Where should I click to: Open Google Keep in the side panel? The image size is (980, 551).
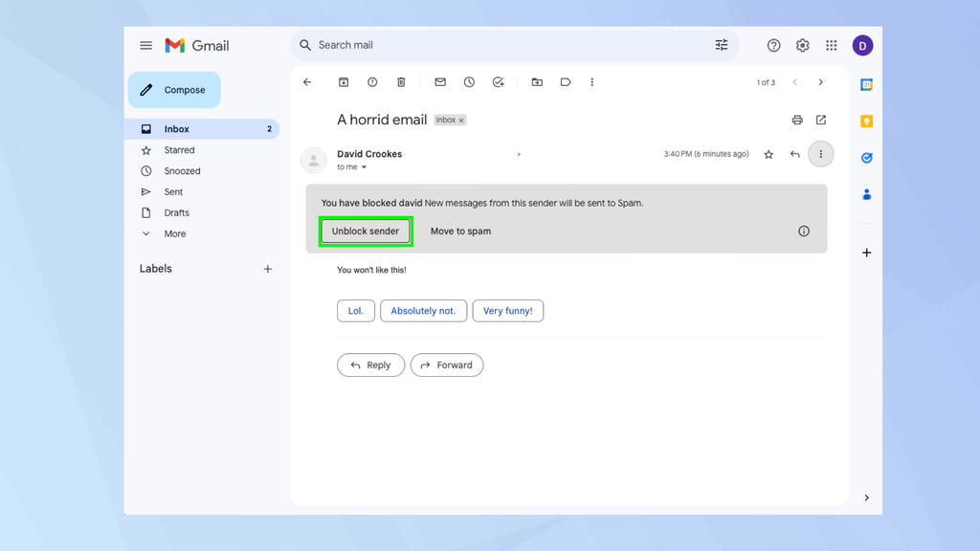click(x=866, y=121)
